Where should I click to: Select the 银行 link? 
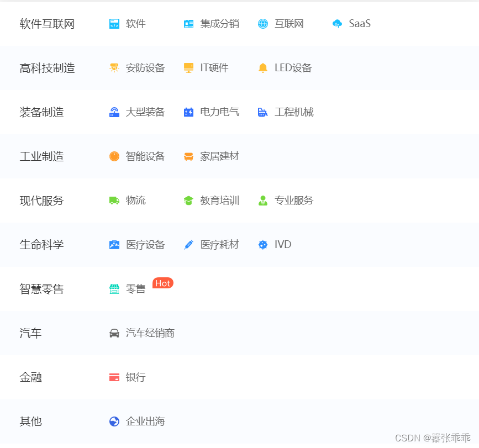point(136,377)
